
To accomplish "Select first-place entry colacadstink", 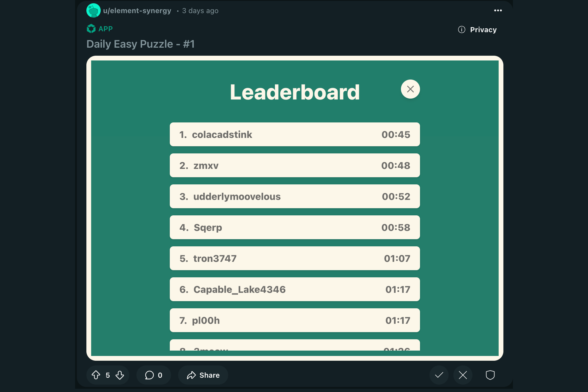I will click(x=295, y=134).
